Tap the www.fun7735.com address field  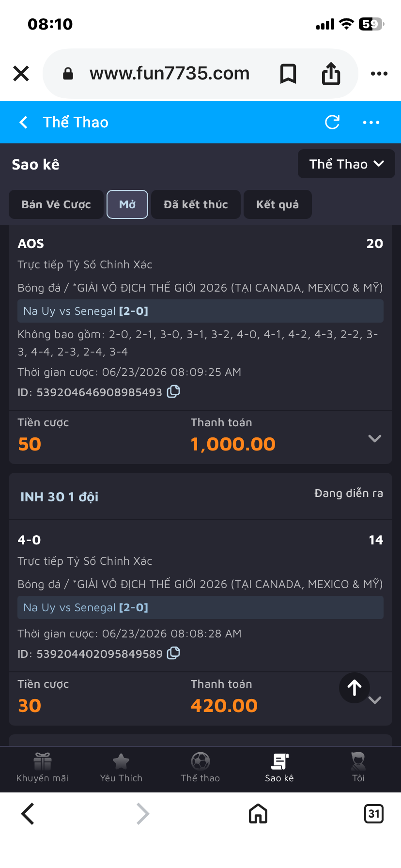[170, 74]
